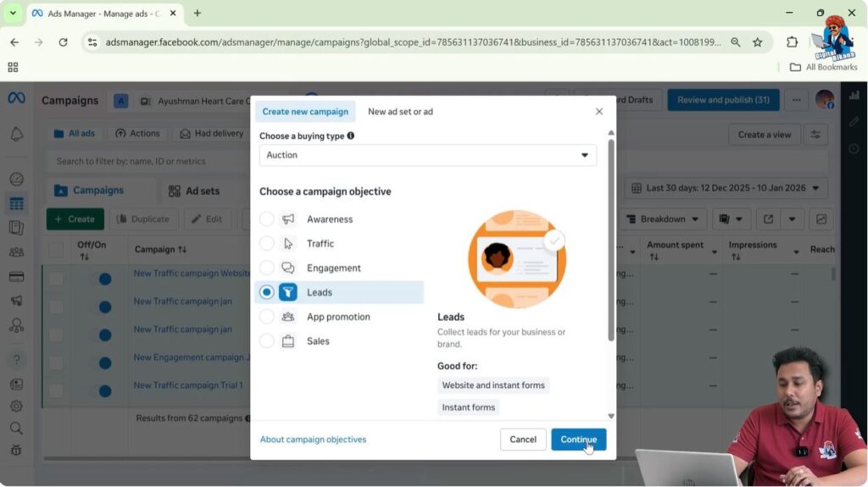Viewport: 868px width, 487px height.
Task: Click the Cancel button
Action: tap(522, 440)
